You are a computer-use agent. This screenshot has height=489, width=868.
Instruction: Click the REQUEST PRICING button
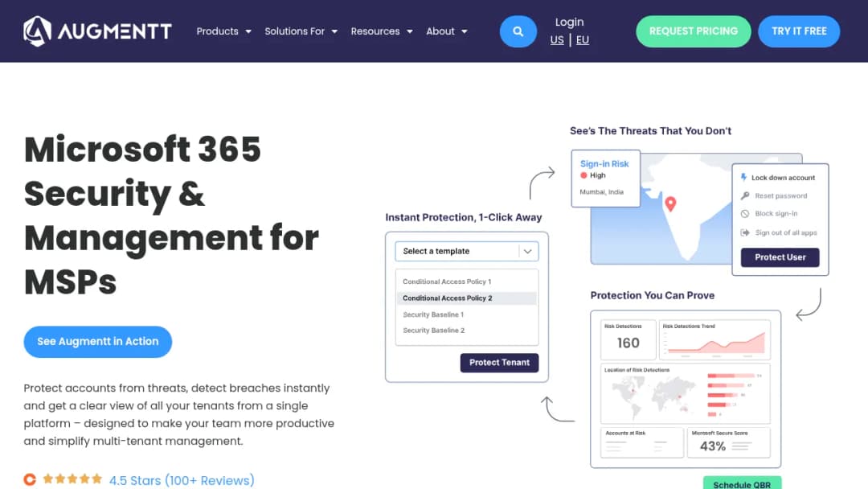[x=693, y=31]
